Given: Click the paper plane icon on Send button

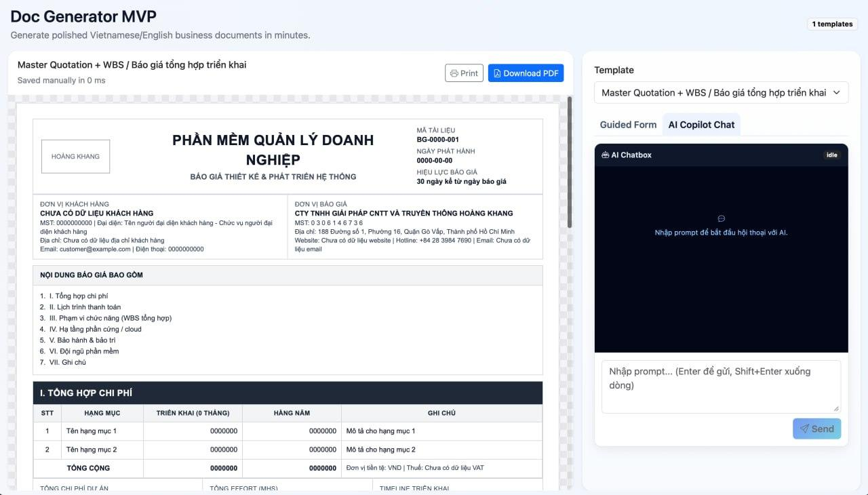Looking at the screenshot, I should [806, 429].
